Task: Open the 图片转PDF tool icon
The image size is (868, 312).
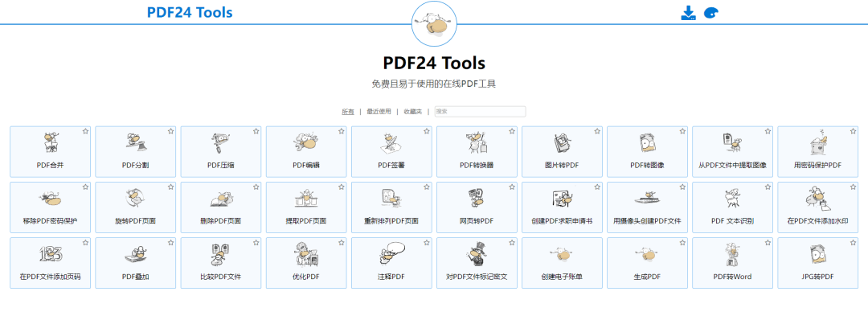Action: click(x=562, y=143)
